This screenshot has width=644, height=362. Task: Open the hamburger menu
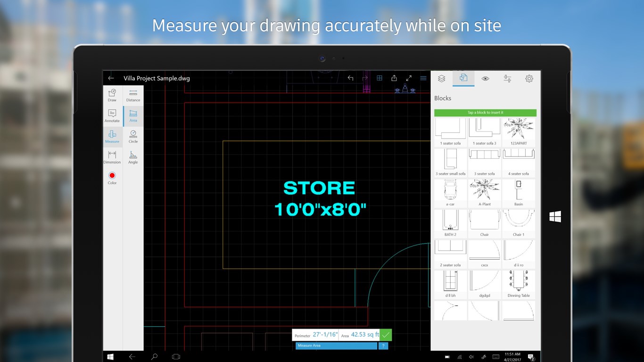[423, 78]
